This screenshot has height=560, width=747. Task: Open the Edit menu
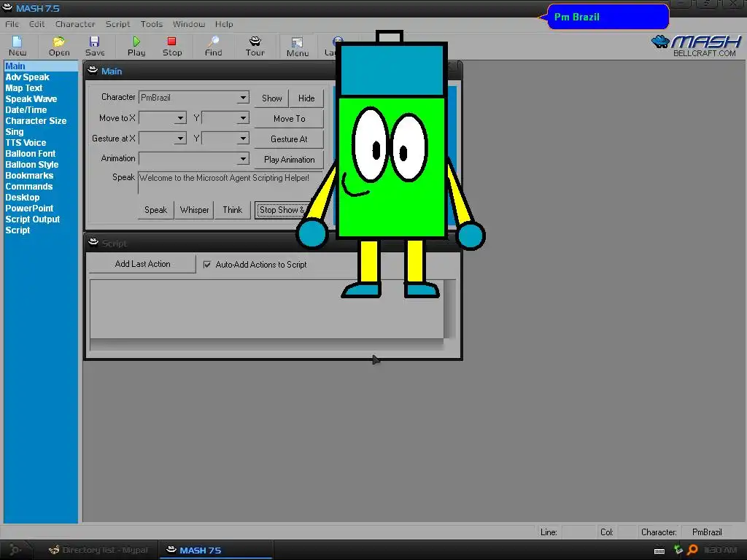coord(36,24)
